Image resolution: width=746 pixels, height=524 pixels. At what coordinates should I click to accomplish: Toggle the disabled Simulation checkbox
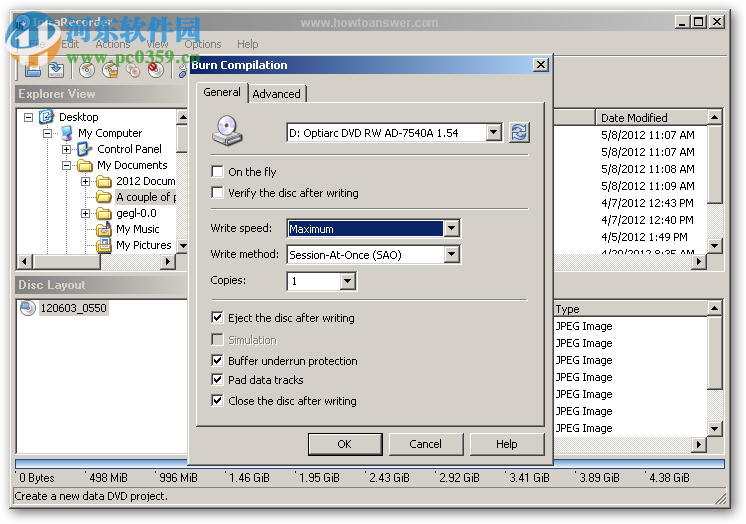coord(217,339)
